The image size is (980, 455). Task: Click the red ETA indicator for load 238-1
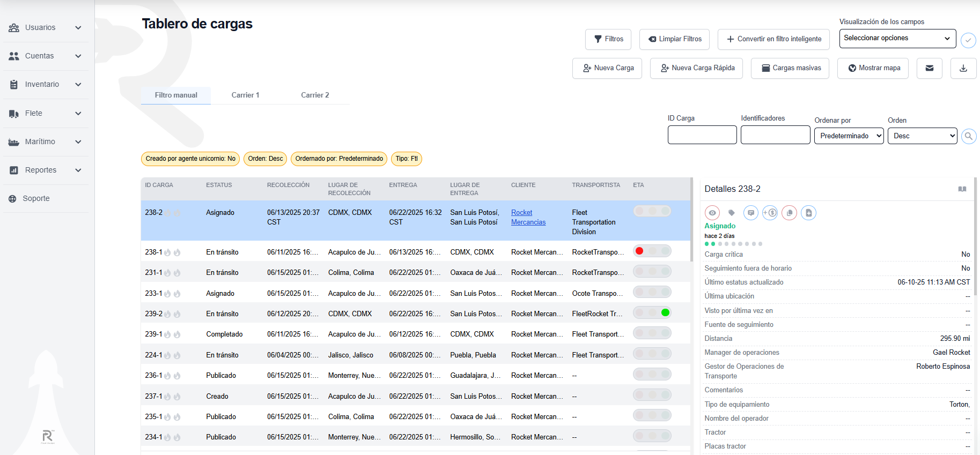coord(639,251)
